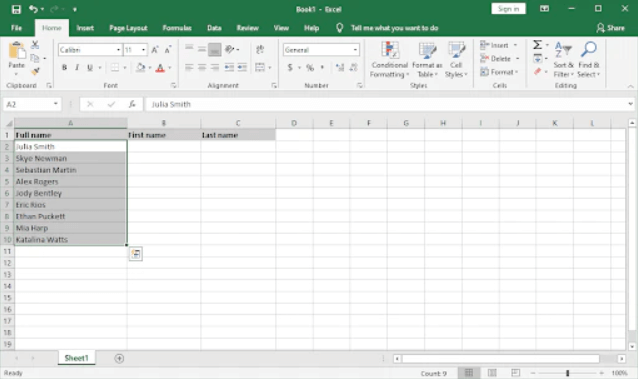Image resolution: width=638 pixels, height=379 pixels.
Task: Toggle Center text alignment
Action: [202, 68]
